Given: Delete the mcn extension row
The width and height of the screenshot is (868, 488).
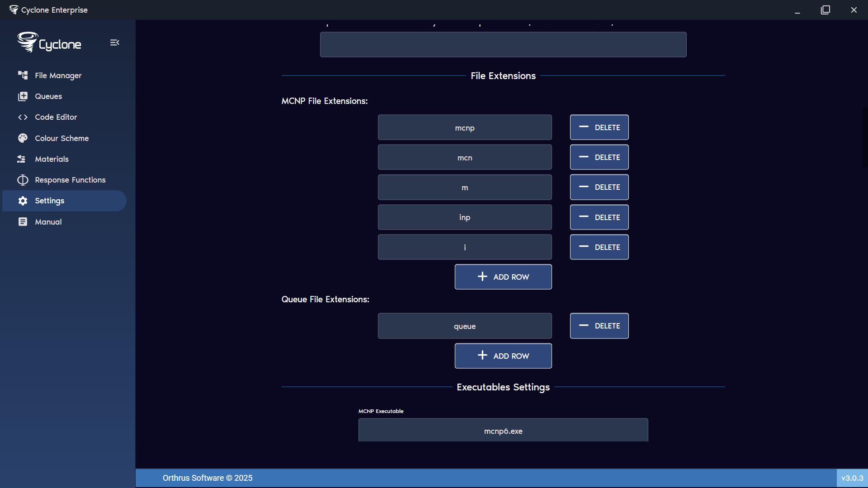Looking at the screenshot, I should [x=599, y=157].
